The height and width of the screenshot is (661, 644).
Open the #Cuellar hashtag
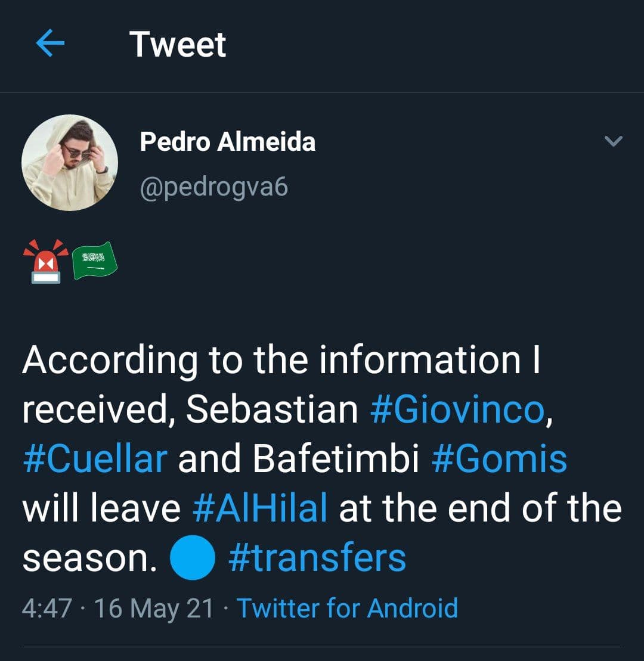(95, 459)
